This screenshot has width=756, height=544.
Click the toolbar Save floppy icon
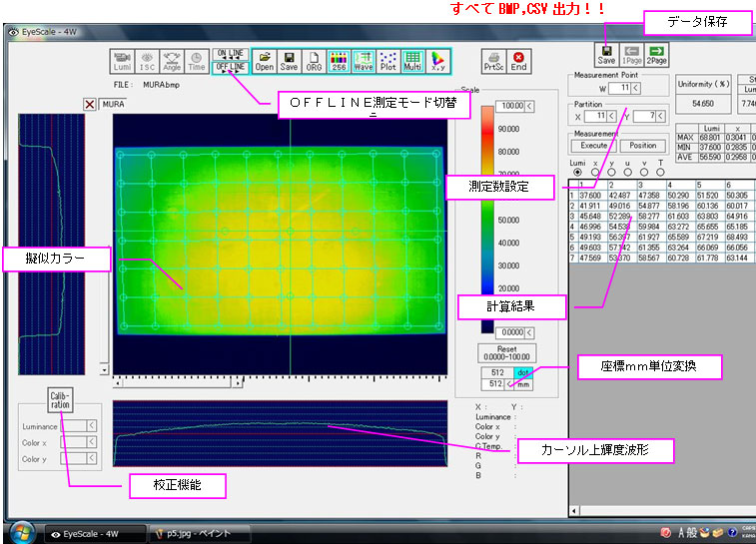tap(289, 61)
